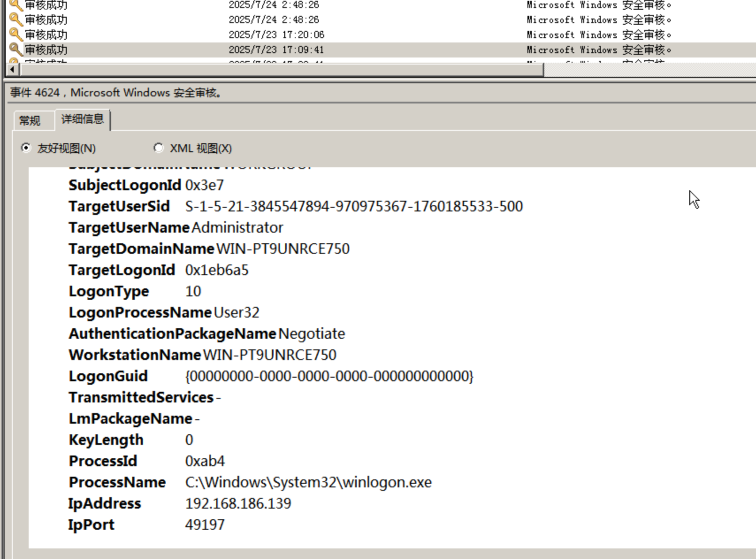
Task: Click the key icon on the topmost event row
Action: pyautogui.click(x=15, y=5)
